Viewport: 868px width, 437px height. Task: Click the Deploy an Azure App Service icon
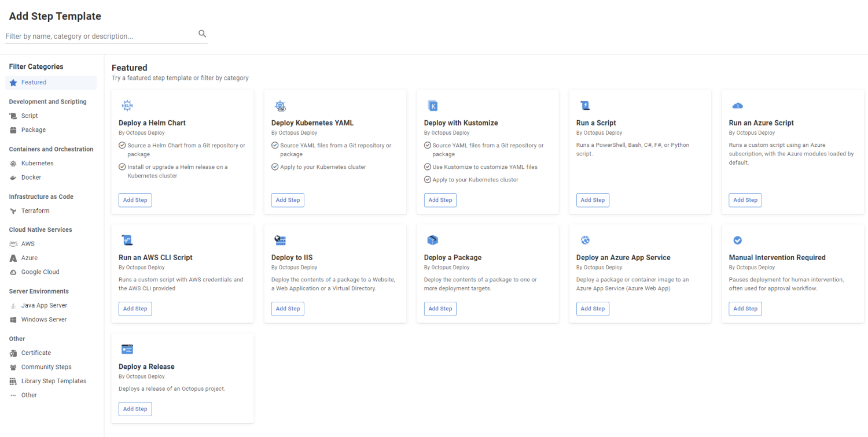coord(585,240)
